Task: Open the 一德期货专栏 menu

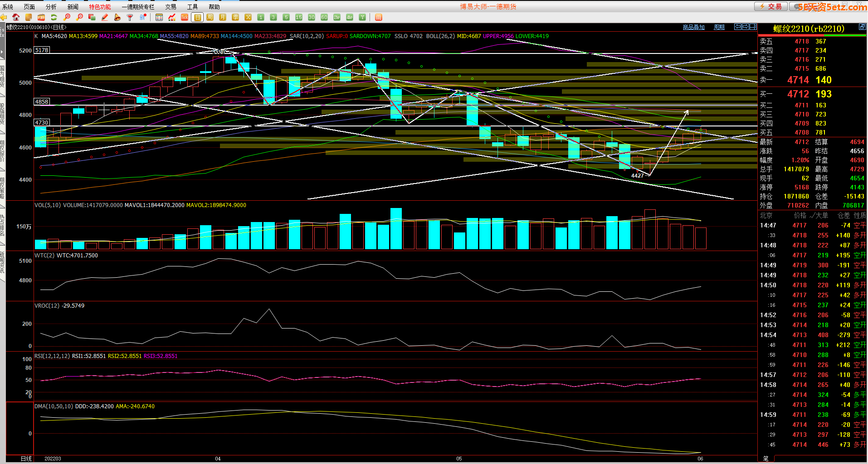Action: coord(138,7)
